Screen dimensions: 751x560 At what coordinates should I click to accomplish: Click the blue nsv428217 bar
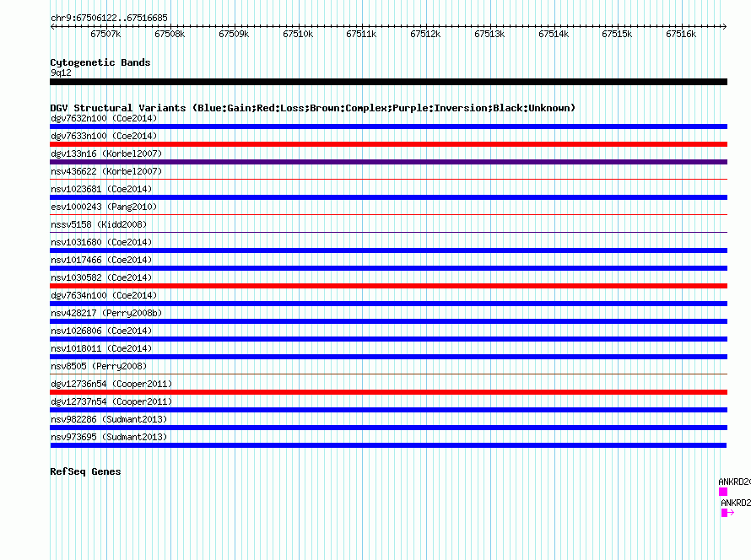pyautogui.click(x=388, y=321)
